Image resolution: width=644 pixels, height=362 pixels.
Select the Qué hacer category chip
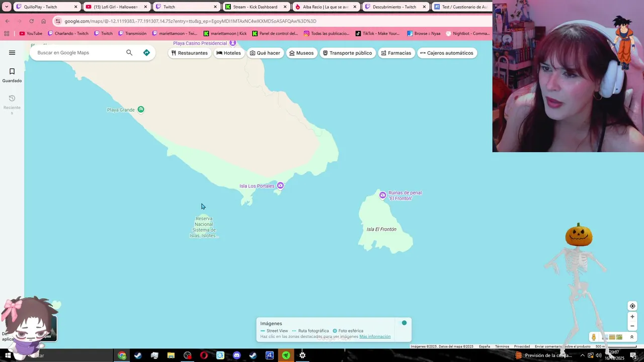(265, 53)
